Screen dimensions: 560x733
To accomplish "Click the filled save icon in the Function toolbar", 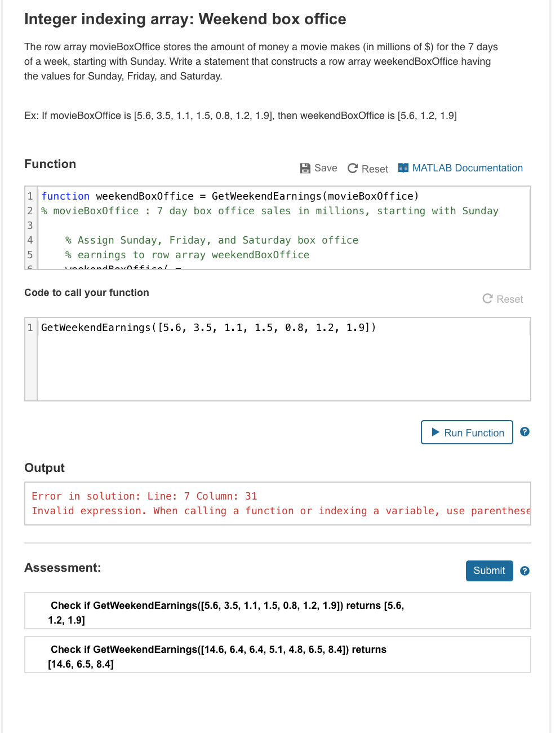I will coord(305,167).
